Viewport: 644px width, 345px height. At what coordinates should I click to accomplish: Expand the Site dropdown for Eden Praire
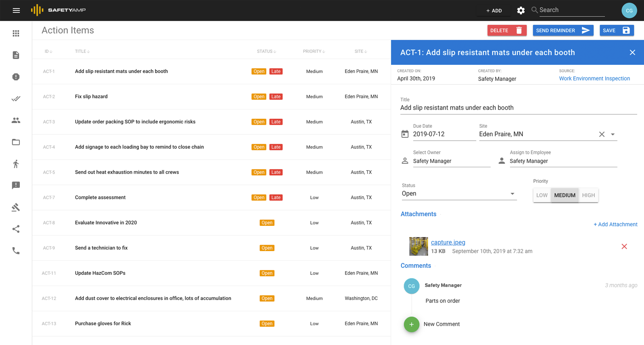[612, 134]
